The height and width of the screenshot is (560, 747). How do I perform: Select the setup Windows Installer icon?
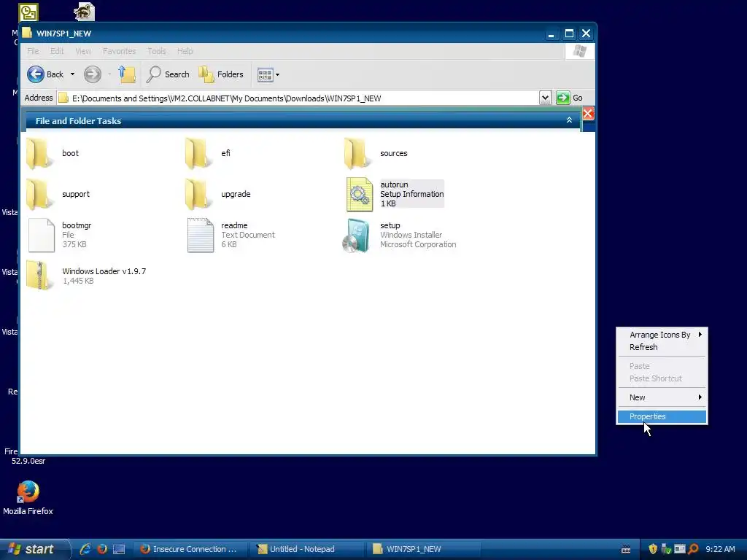click(x=356, y=236)
